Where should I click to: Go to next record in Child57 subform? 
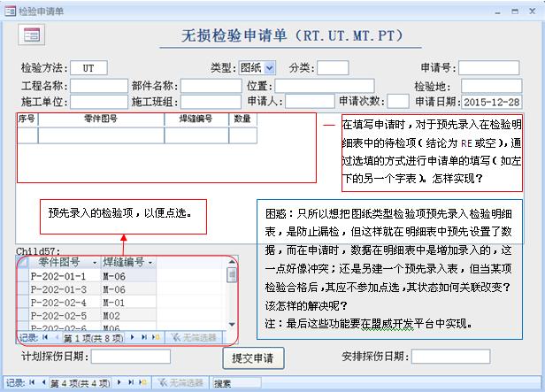point(133,337)
